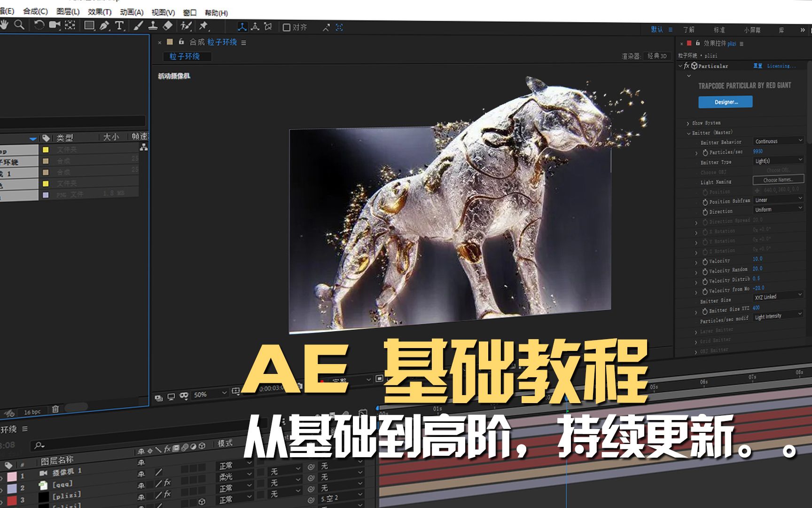The width and height of the screenshot is (812, 508).
Task: Open the 效果(T) Effect menu
Action: [x=100, y=12]
